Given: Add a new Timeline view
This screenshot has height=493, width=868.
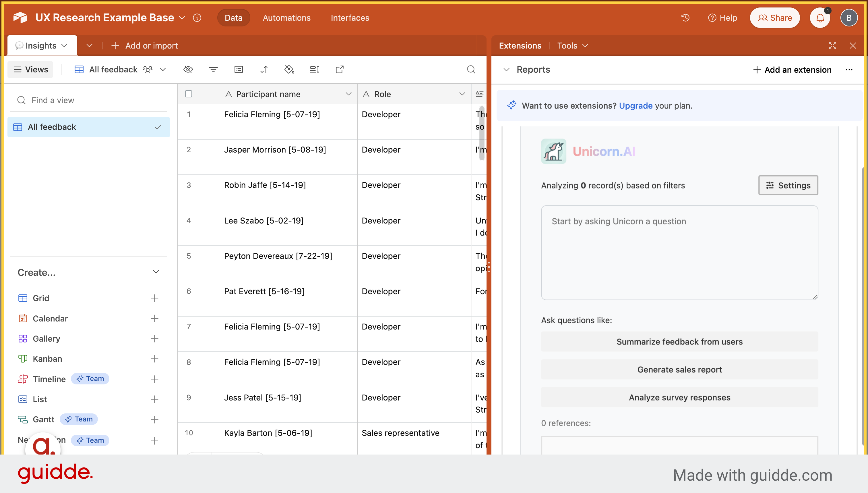Looking at the screenshot, I should point(155,379).
